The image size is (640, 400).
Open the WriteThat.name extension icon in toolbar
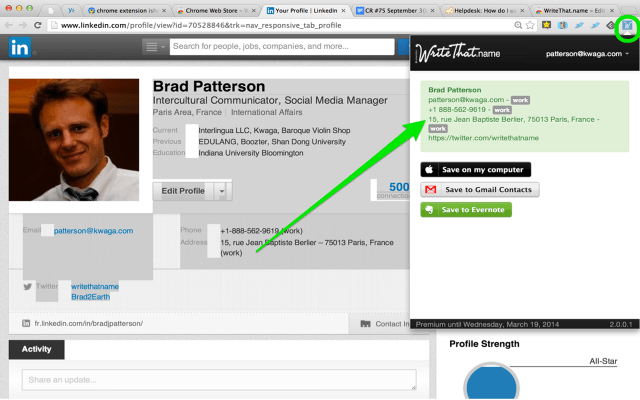tap(627, 26)
